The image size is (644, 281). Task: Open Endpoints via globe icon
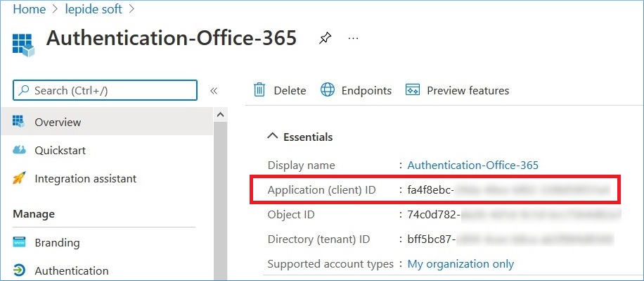[328, 89]
